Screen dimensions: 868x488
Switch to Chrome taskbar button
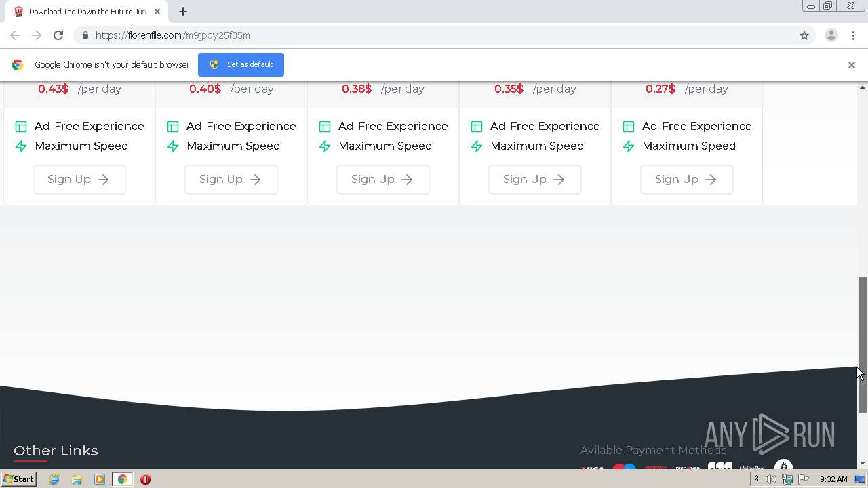coord(122,479)
